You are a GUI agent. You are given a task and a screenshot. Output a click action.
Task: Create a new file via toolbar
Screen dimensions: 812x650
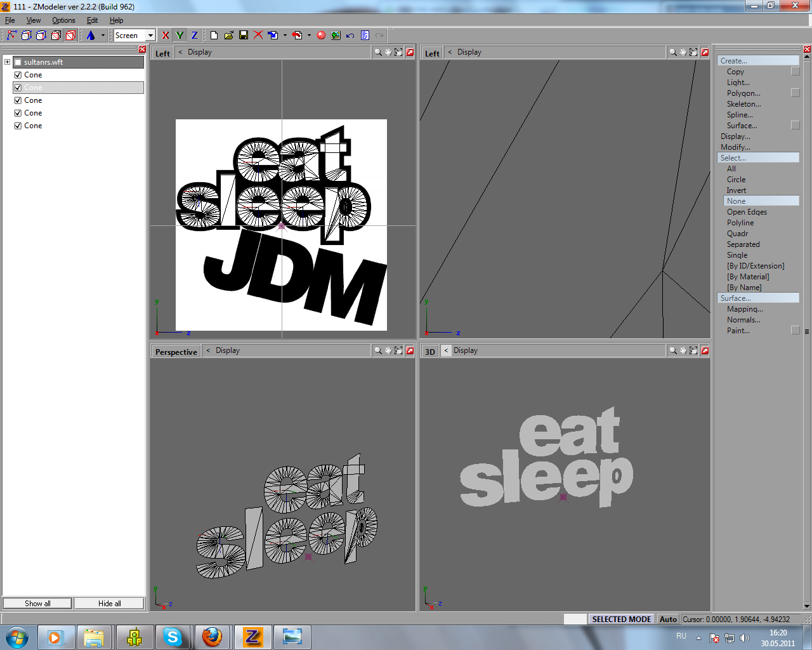point(214,36)
